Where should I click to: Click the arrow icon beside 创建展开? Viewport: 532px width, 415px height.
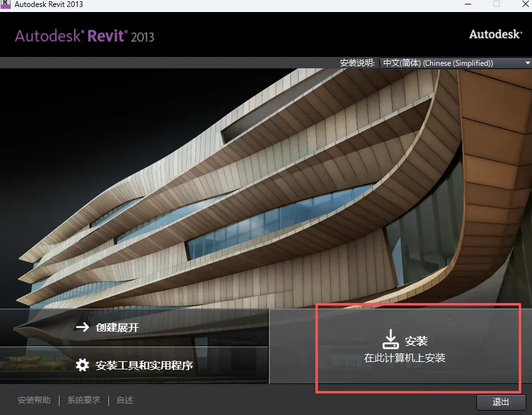tap(82, 327)
